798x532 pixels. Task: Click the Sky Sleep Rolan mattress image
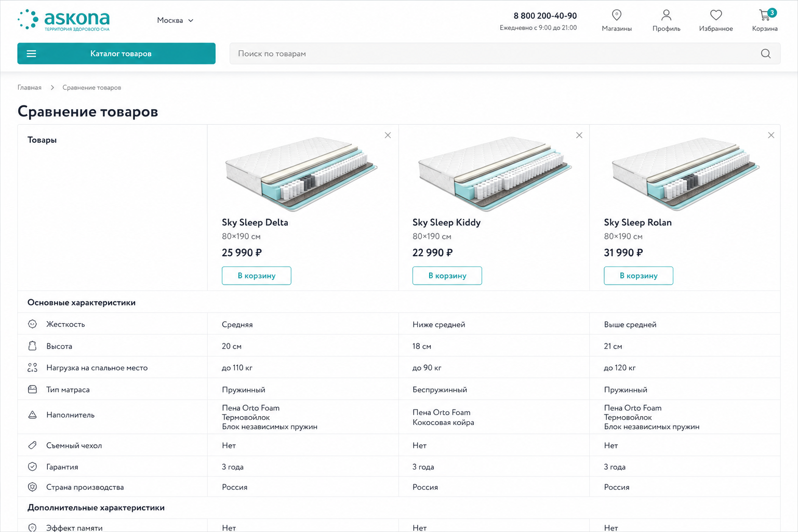tap(686, 174)
